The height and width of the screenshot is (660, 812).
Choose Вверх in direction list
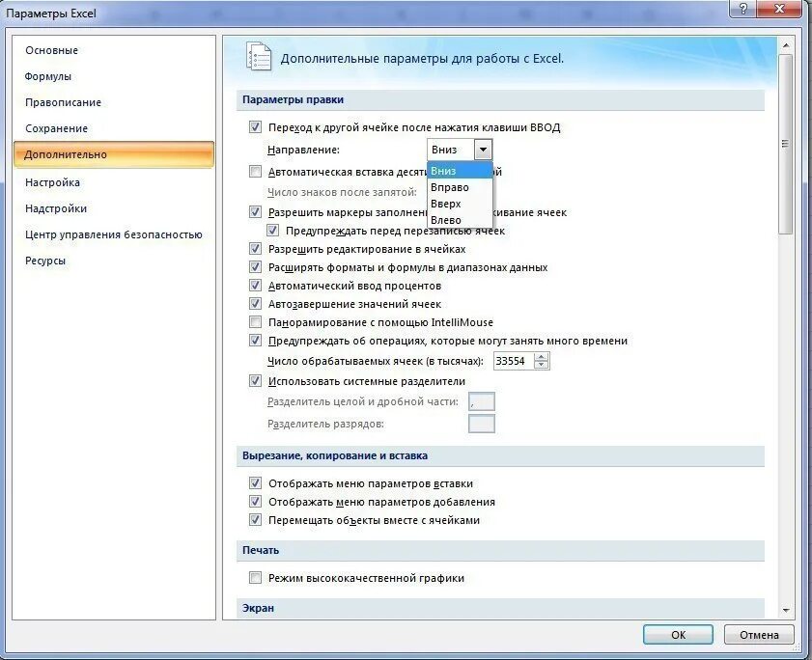pos(460,204)
